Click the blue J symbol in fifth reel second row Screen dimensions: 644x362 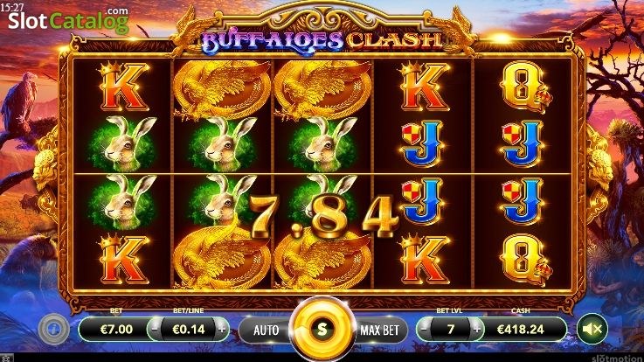pyautogui.click(x=523, y=143)
